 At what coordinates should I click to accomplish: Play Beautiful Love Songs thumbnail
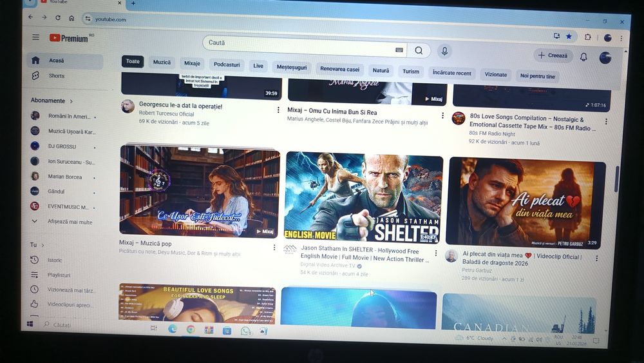[197, 302]
